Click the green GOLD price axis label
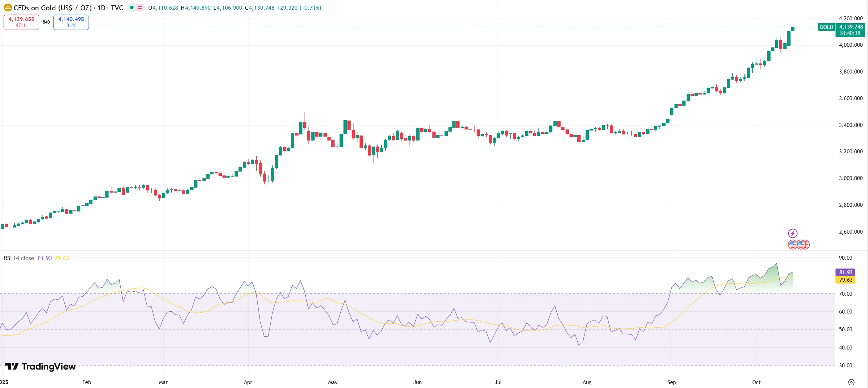This screenshot has height=388, width=868. (x=826, y=27)
